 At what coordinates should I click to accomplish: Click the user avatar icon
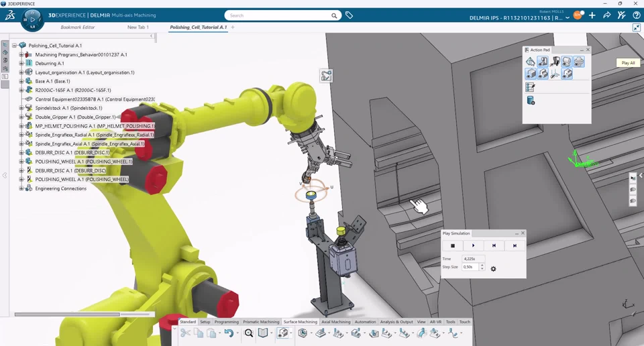(x=578, y=15)
